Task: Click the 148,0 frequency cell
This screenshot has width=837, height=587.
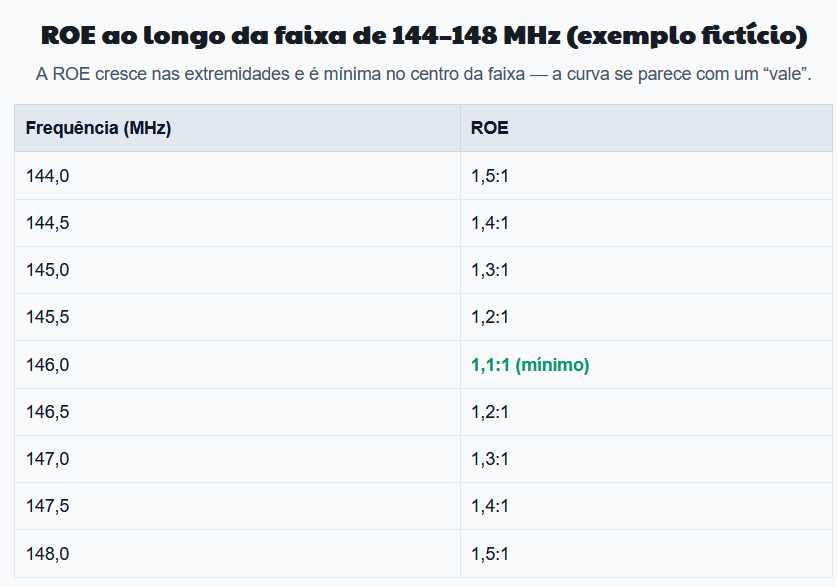Action: (x=48, y=554)
